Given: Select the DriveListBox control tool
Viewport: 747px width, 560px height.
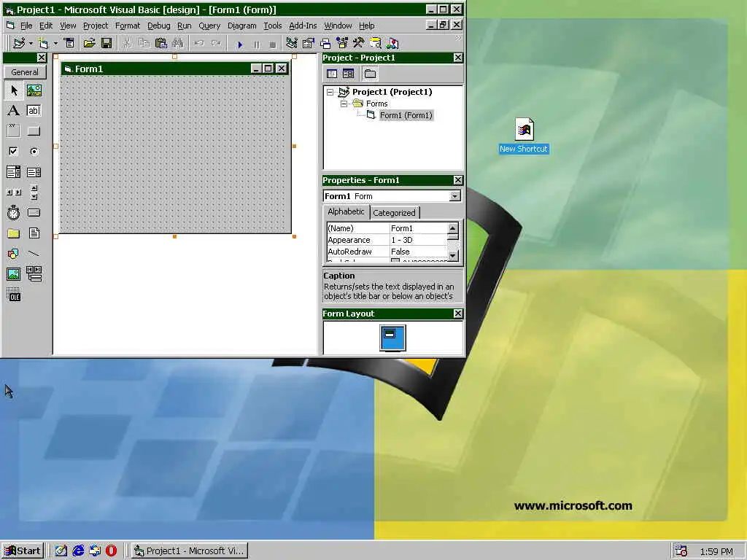Looking at the screenshot, I should click(x=34, y=213).
